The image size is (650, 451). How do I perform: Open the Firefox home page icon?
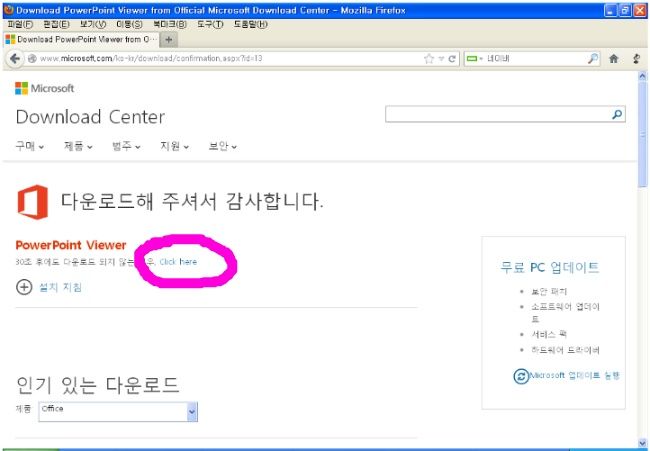point(614,59)
